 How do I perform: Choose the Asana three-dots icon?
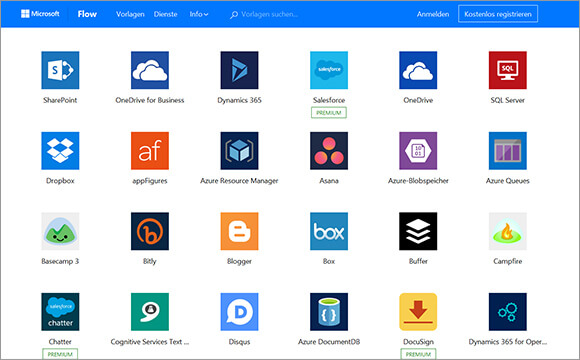tap(329, 151)
